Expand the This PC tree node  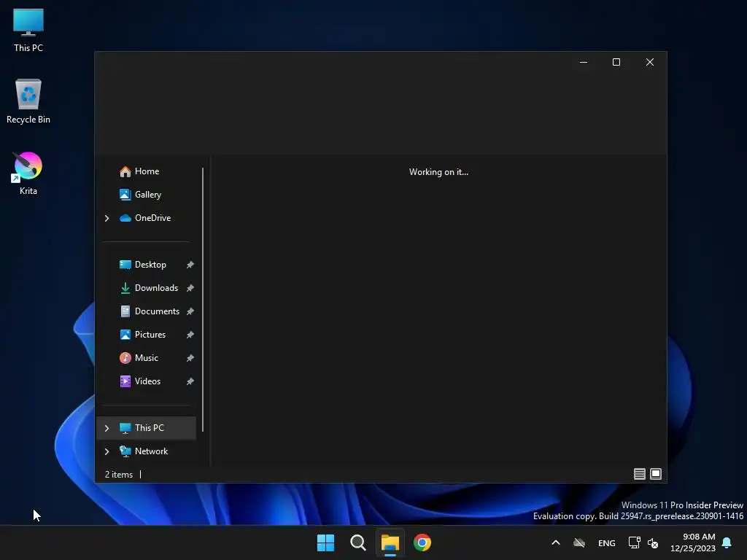[x=107, y=428]
